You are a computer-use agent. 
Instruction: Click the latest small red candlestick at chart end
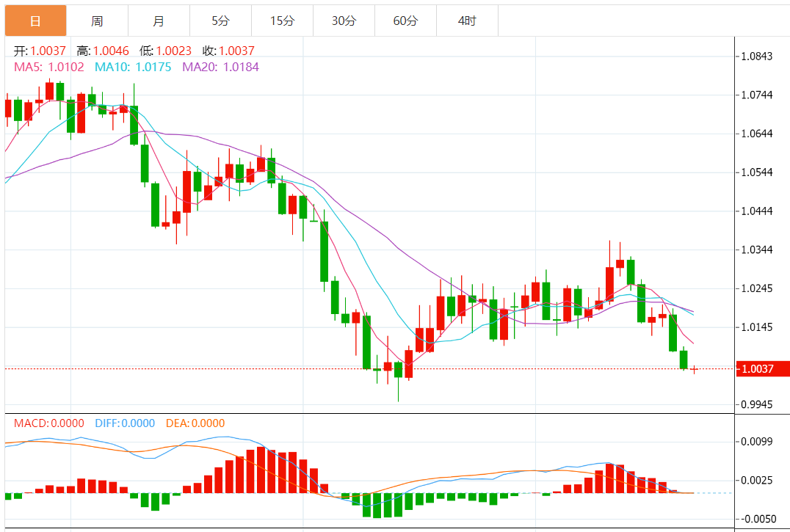(x=695, y=369)
